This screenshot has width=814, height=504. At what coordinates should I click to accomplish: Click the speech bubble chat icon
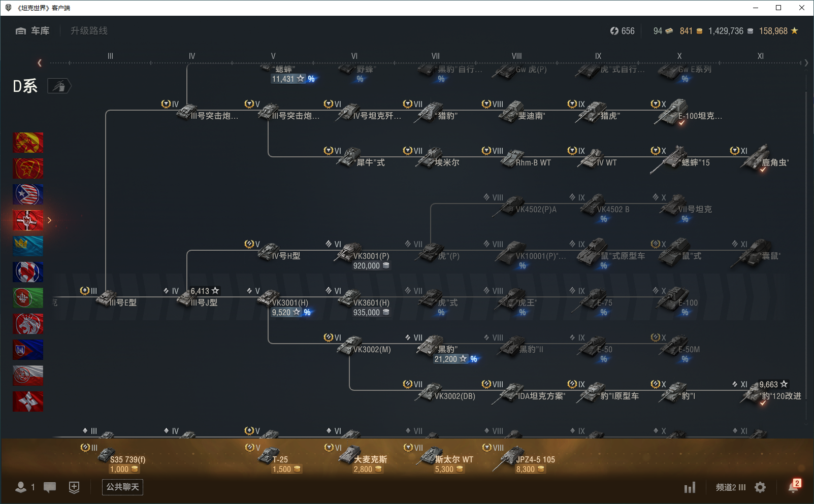[x=50, y=487]
